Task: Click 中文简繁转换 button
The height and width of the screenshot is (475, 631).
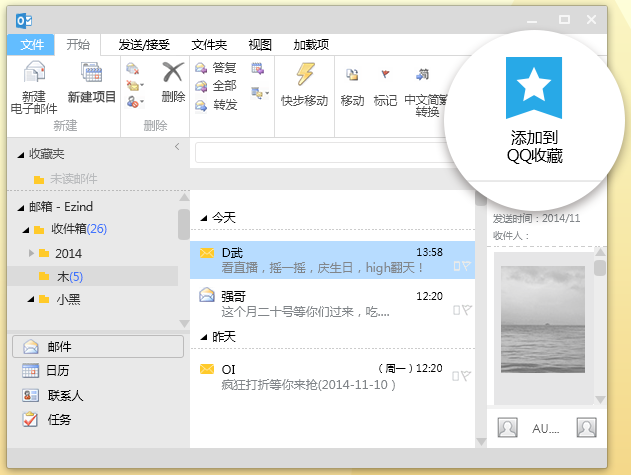Action: tap(426, 92)
